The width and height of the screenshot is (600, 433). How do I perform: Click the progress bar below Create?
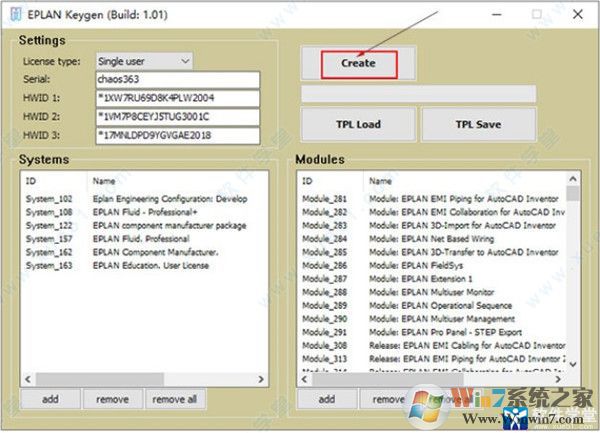(x=419, y=94)
